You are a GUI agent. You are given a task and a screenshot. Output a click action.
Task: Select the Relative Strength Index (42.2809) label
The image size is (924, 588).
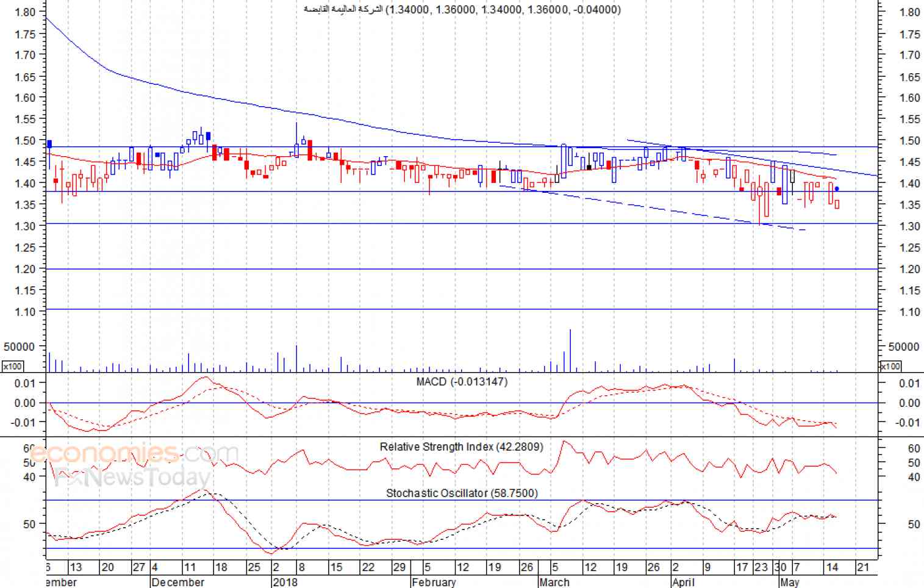tap(461, 446)
